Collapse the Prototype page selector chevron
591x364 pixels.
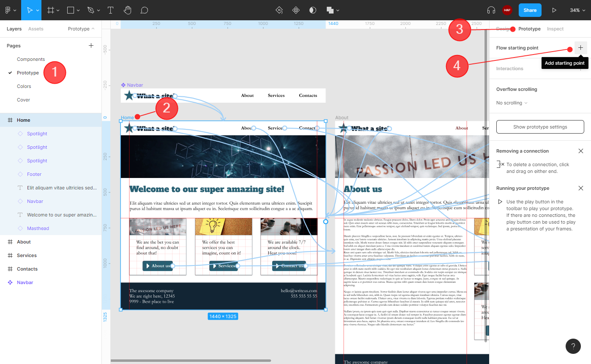[x=93, y=29]
